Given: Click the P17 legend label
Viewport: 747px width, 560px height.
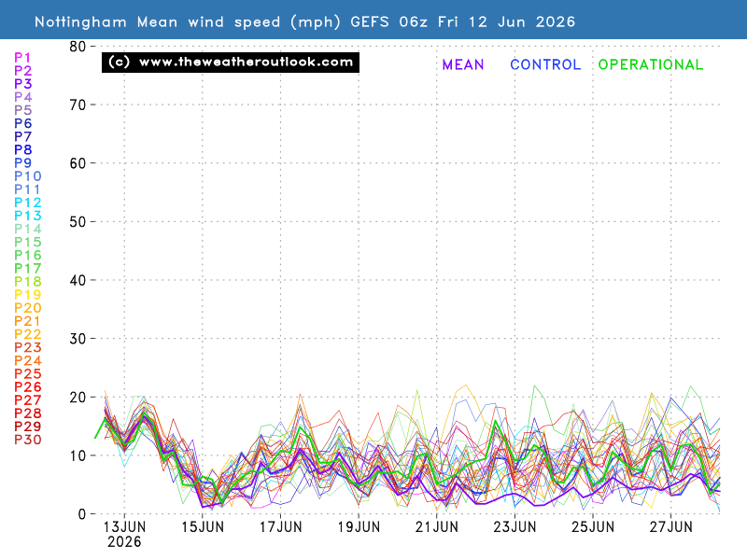Looking at the screenshot, I should click(x=28, y=269).
